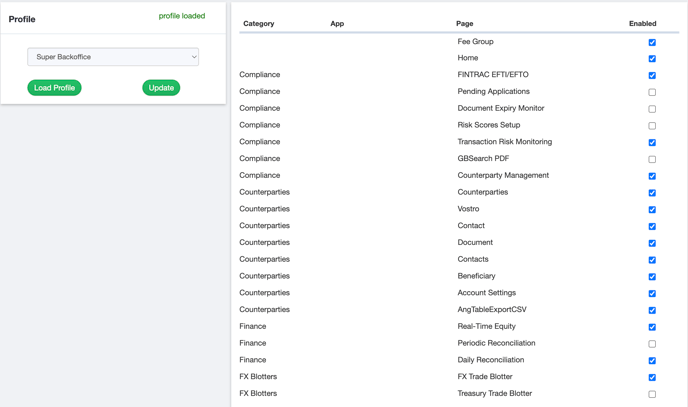Toggle the Account Settings checkbox
688x407 pixels.
click(x=652, y=294)
